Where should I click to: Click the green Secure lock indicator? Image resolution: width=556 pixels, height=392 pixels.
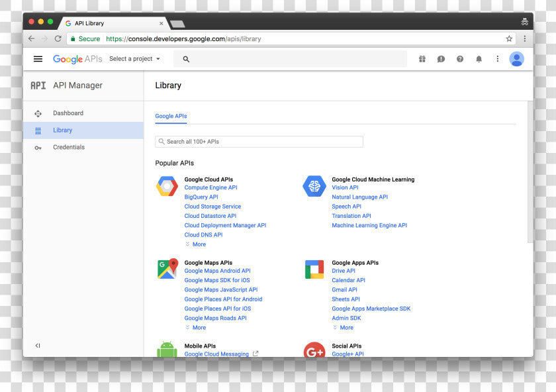(x=85, y=38)
